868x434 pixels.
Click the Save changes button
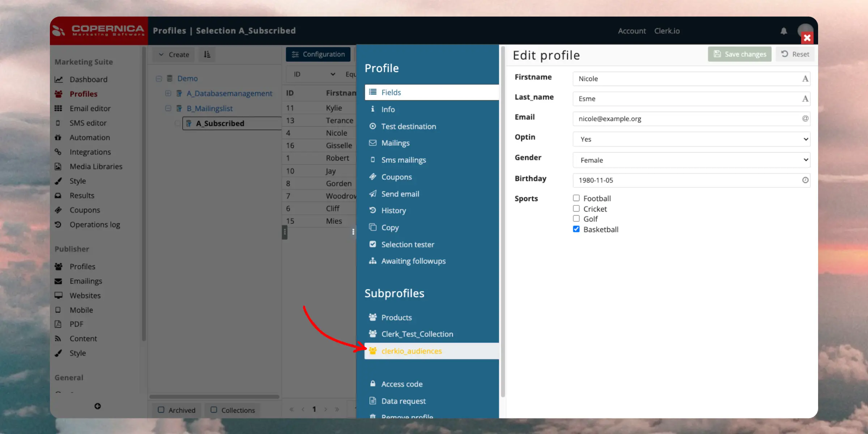(x=740, y=54)
